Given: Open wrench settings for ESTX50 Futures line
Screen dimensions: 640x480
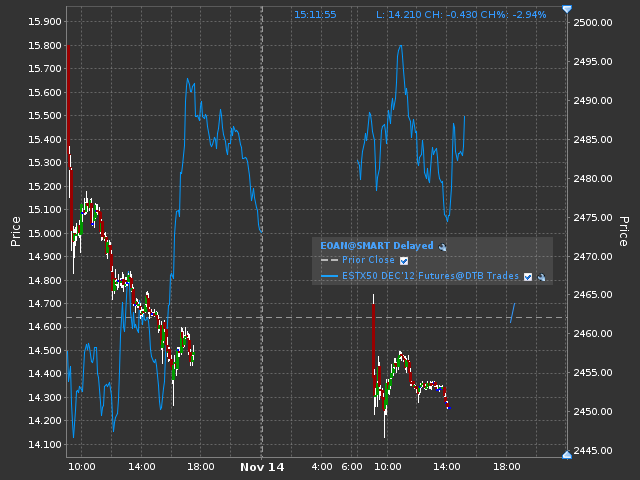Looking at the screenshot, I should pyautogui.click(x=542, y=277).
